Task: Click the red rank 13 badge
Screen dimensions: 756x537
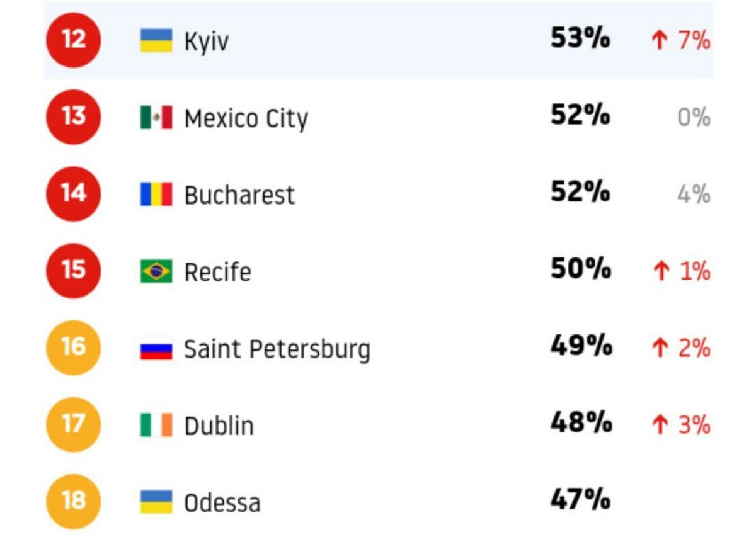Action: tap(73, 117)
